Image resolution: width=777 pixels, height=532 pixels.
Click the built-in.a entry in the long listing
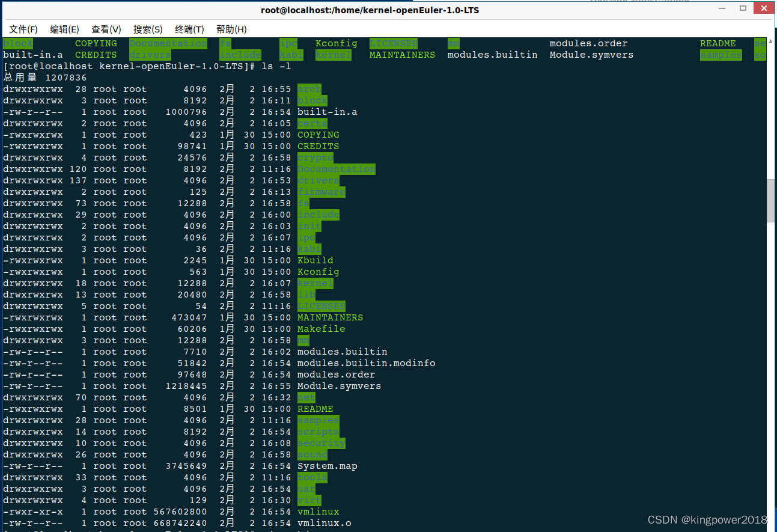tap(327, 112)
